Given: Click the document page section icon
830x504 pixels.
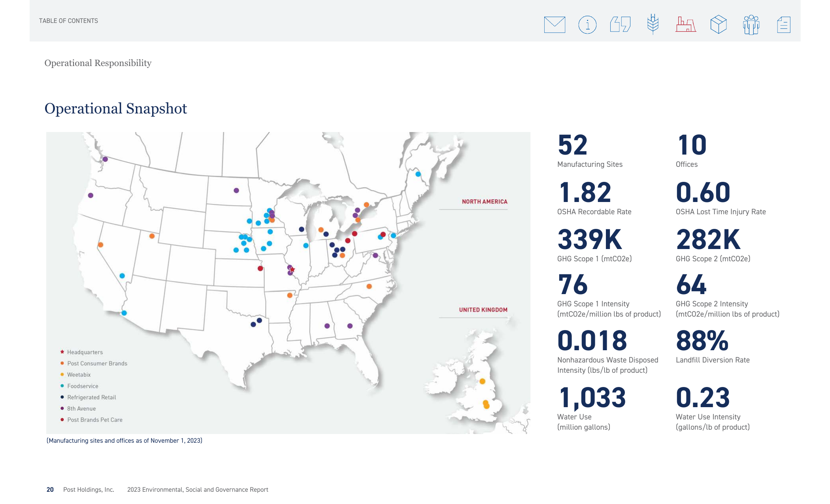Looking at the screenshot, I should 784,25.
